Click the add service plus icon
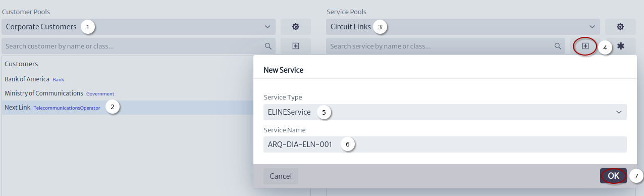Screen dimensions: 644x196 [x=585, y=46]
